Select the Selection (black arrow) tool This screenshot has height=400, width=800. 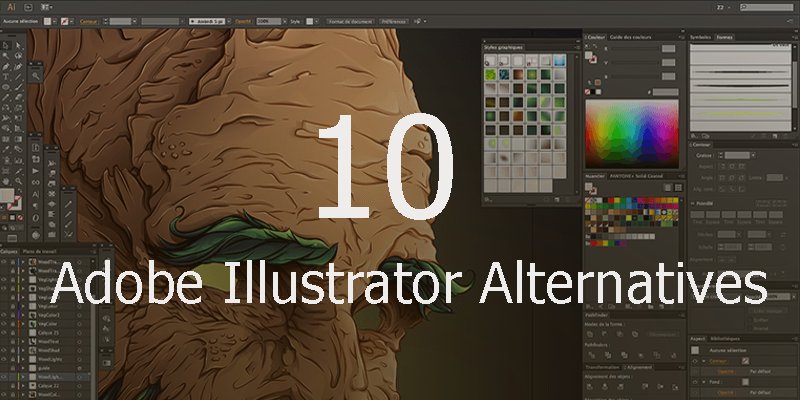[x=6, y=46]
